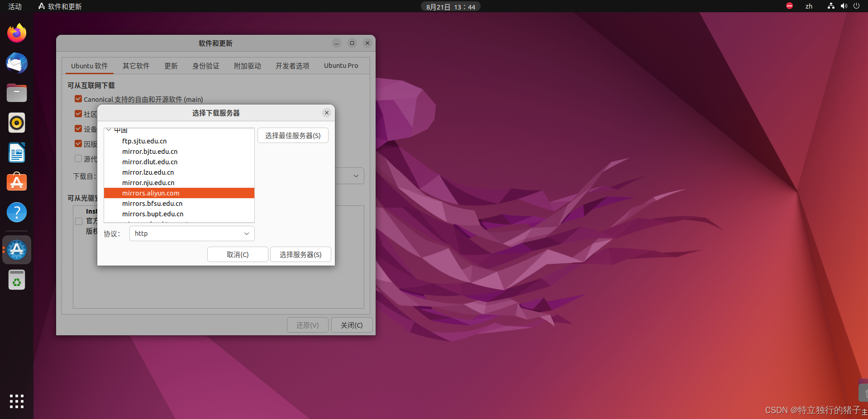The height and width of the screenshot is (419, 868).
Task: Select mirror.lzu.edu.cn server
Action: (x=179, y=172)
